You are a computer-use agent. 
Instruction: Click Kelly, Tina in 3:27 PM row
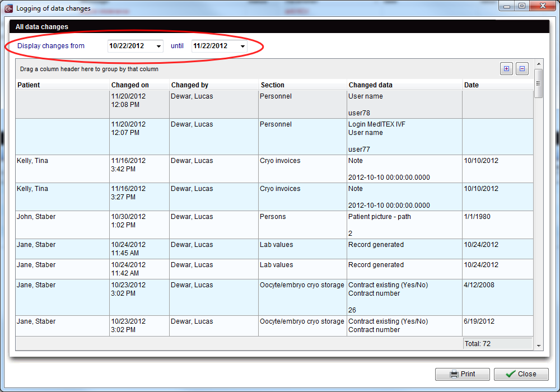tap(32, 189)
